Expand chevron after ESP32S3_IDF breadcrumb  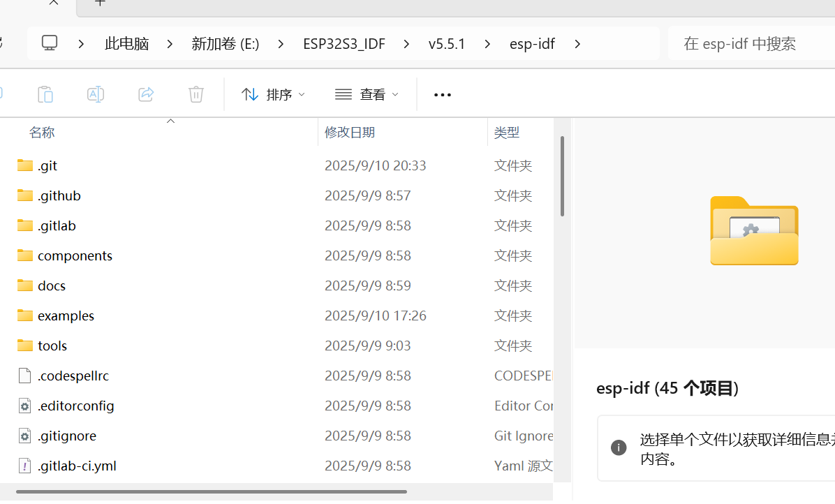point(406,44)
